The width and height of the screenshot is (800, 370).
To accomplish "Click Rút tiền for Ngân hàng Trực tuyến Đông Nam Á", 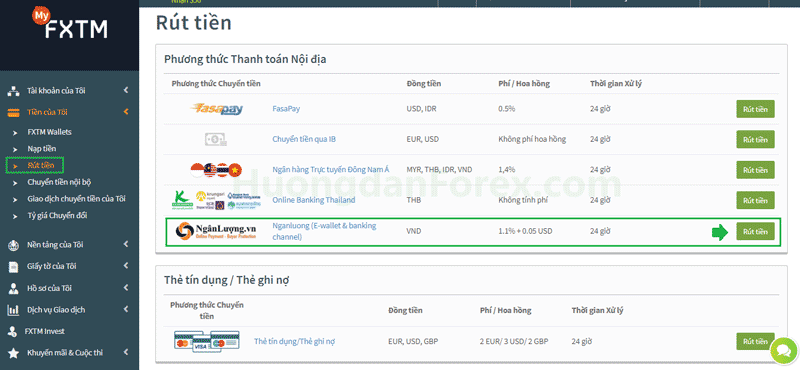I will [x=755, y=170].
